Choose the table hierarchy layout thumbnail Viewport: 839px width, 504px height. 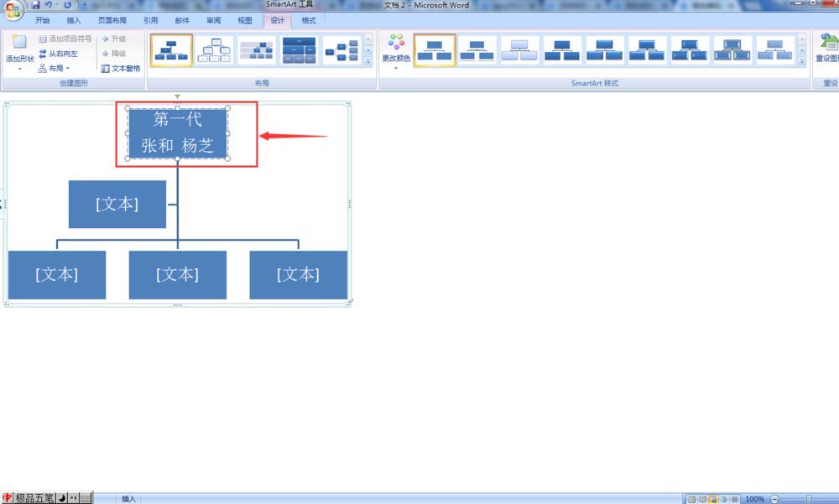(300, 51)
